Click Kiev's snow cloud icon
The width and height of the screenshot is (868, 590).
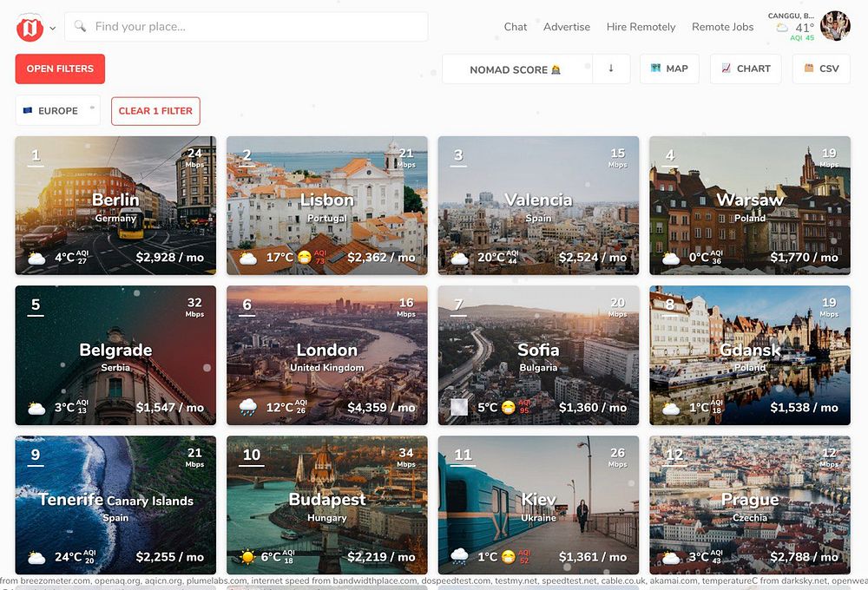coord(459,557)
